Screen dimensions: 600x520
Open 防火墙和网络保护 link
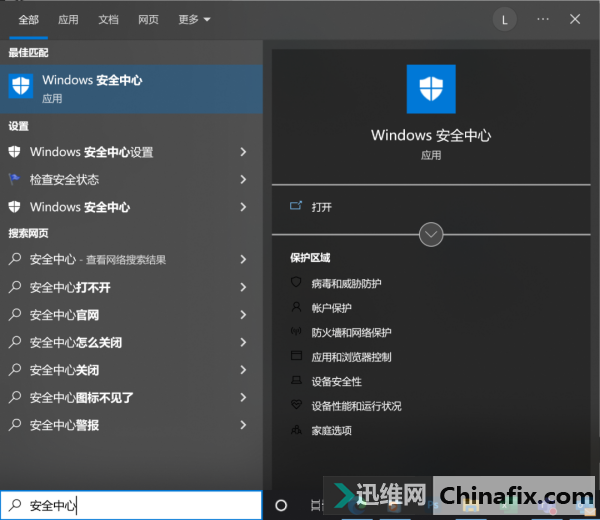tap(351, 332)
